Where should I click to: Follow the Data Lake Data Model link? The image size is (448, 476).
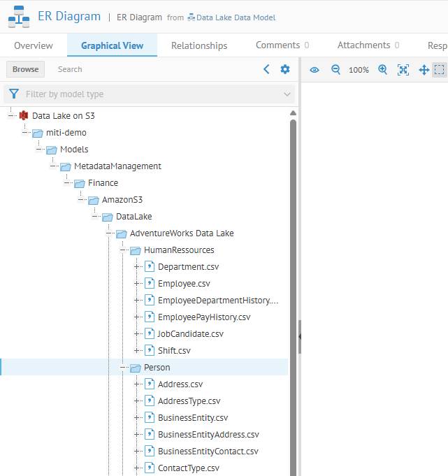tap(236, 17)
